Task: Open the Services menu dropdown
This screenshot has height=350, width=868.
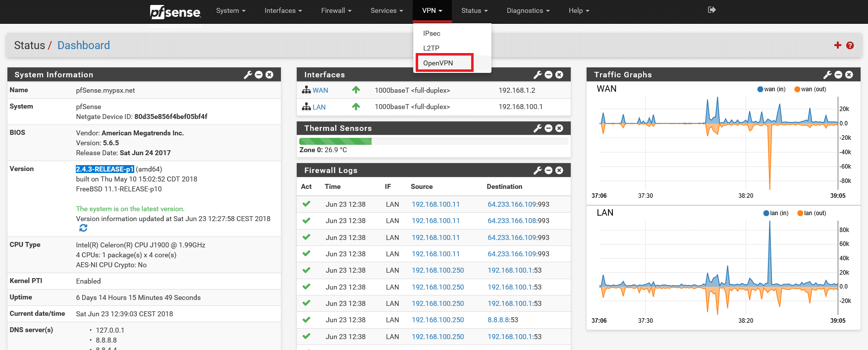Action: (386, 10)
